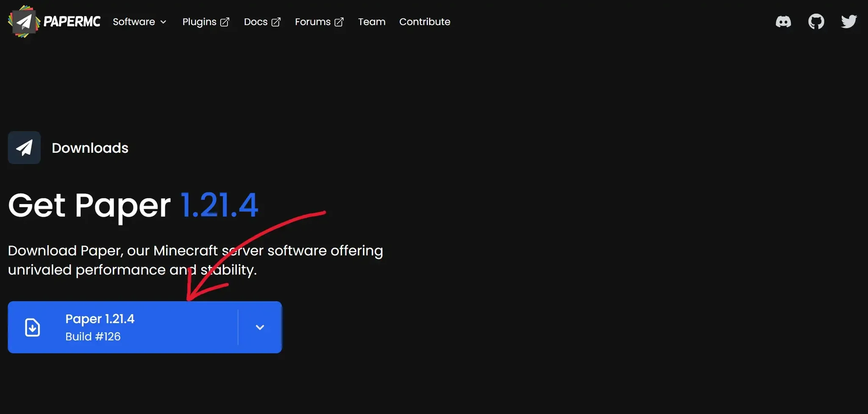Open the Contribute page

click(x=424, y=22)
